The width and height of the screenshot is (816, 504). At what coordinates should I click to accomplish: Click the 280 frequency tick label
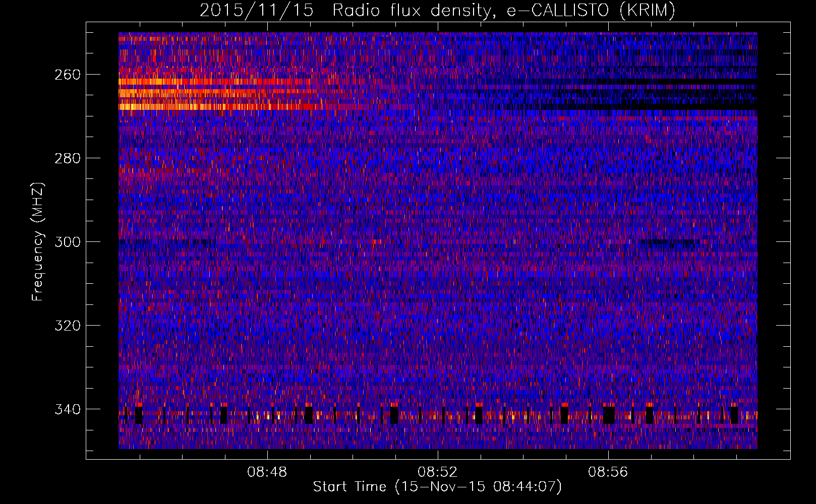click(x=67, y=158)
